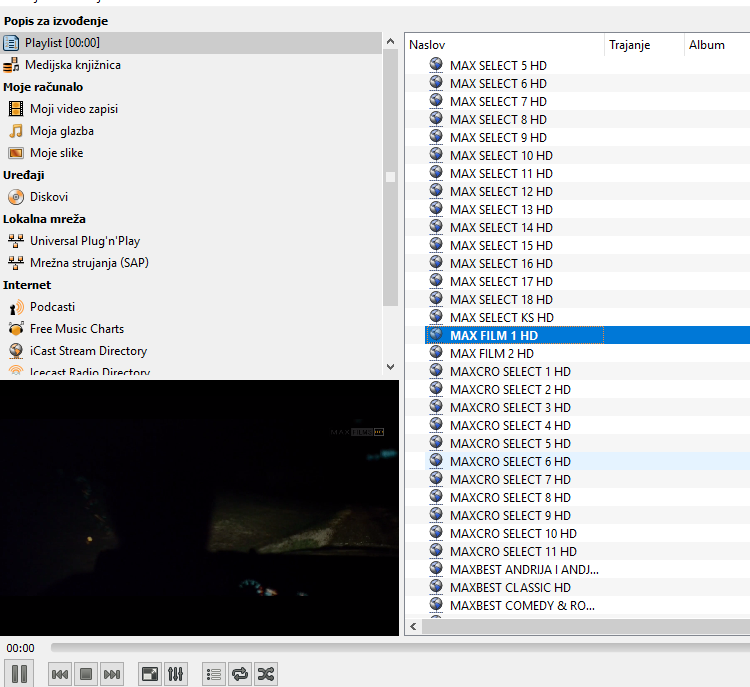Enable random shuffle playback

[x=265, y=674]
